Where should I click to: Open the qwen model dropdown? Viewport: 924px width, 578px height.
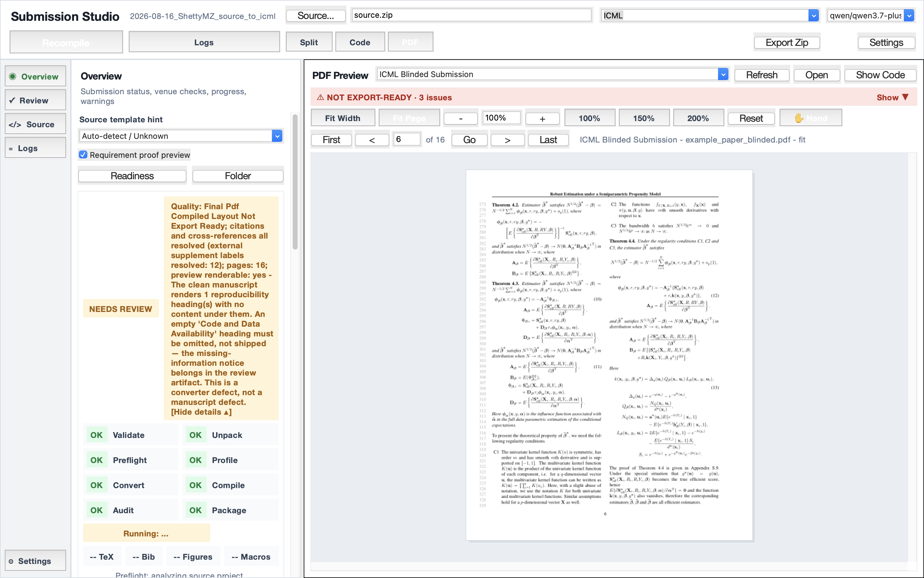tap(871, 15)
